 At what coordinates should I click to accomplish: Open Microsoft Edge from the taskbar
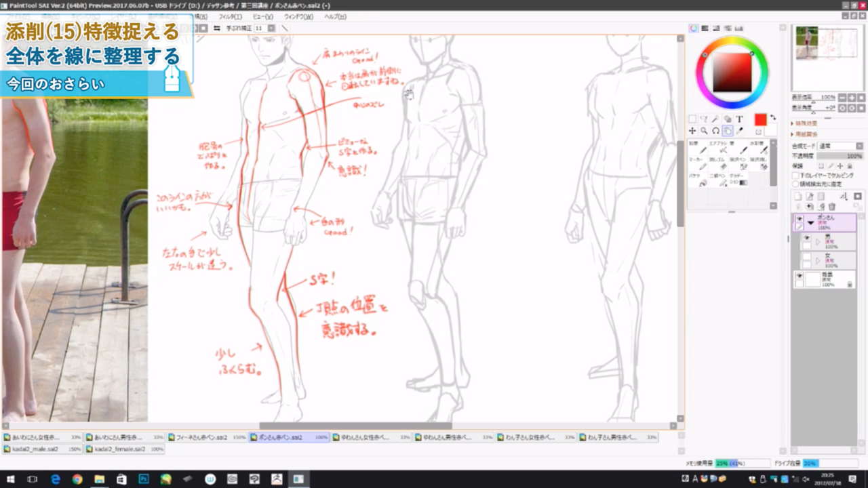click(56, 479)
